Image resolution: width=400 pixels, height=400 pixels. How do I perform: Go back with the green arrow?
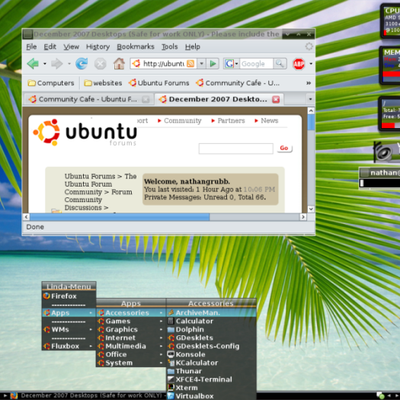tap(33, 63)
